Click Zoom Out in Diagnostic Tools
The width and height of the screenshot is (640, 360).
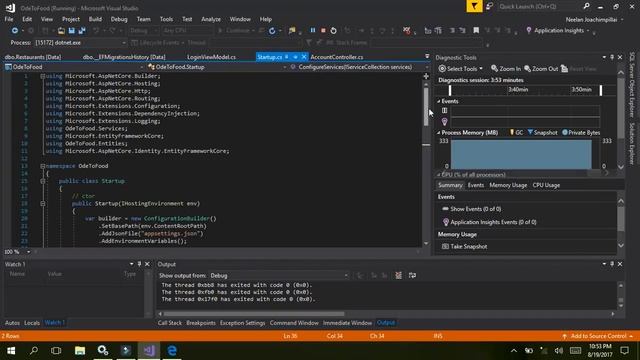[x=541, y=69]
